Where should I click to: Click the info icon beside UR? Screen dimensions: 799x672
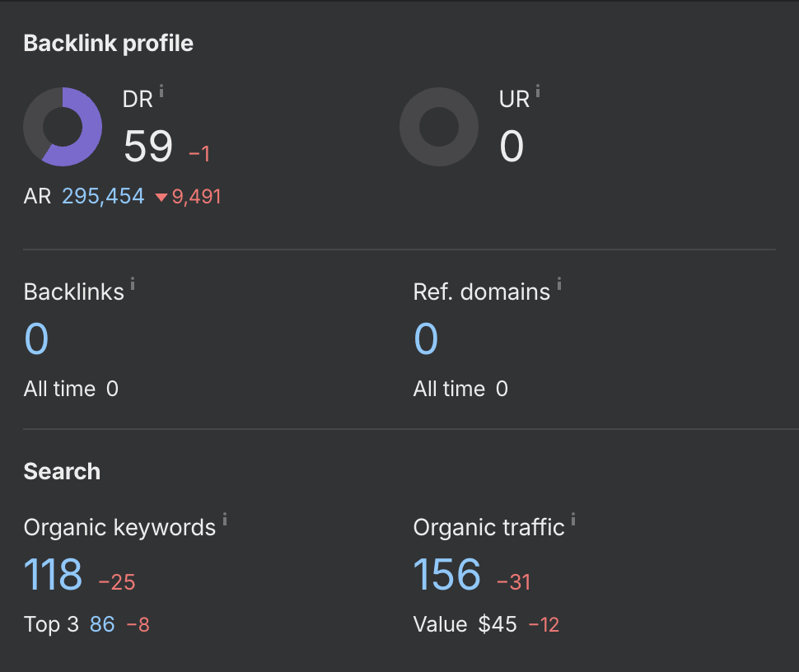tap(538, 91)
